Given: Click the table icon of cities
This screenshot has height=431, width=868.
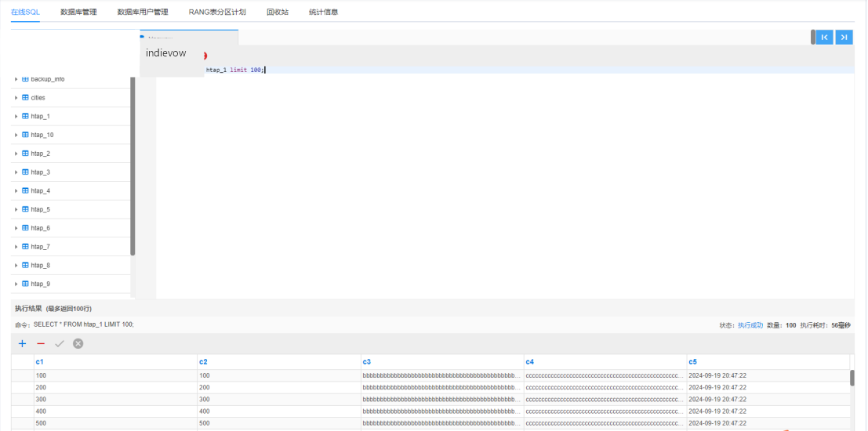Looking at the screenshot, I should point(25,97).
